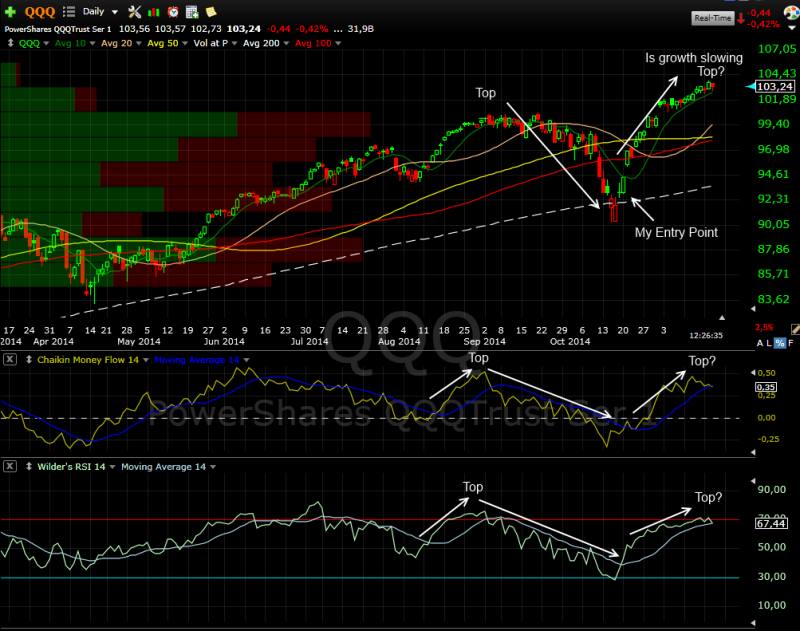Click the -0,25 Chaikin scale label
This screenshot has width=800, height=631.
[x=767, y=439]
